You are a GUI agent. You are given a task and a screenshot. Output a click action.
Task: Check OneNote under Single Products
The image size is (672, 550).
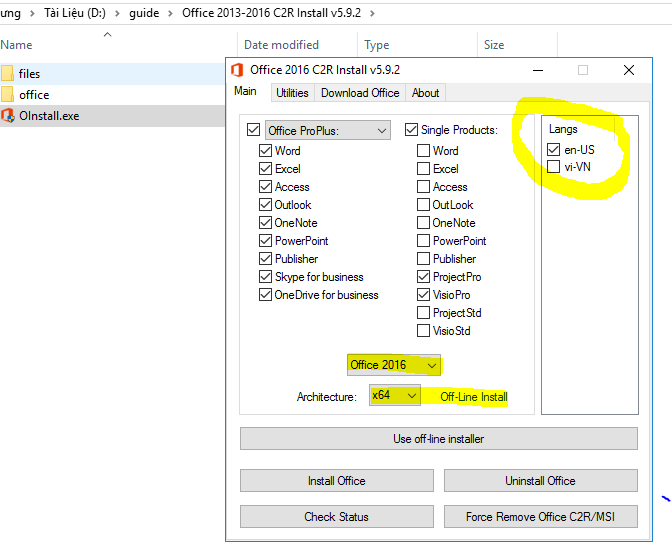(423, 222)
